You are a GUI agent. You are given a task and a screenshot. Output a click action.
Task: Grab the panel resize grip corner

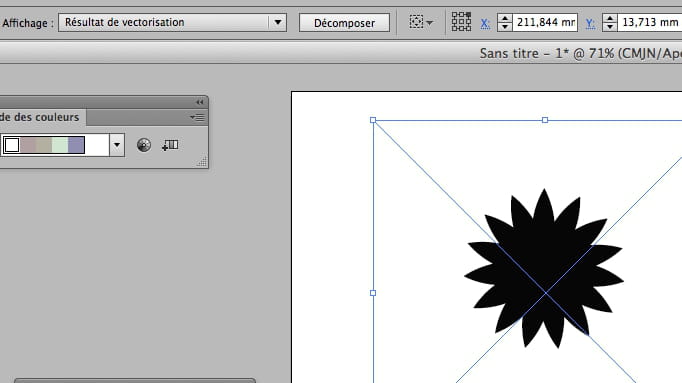(x=202, y=162)
